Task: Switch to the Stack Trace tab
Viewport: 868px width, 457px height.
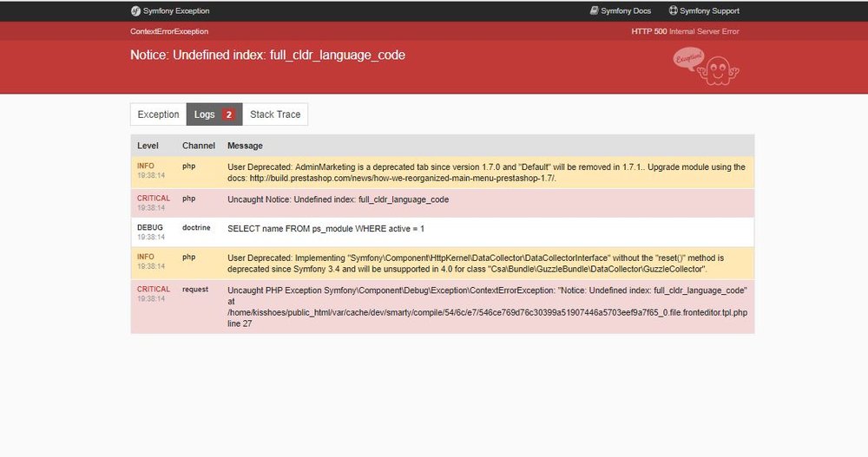Action: [275, 114]
